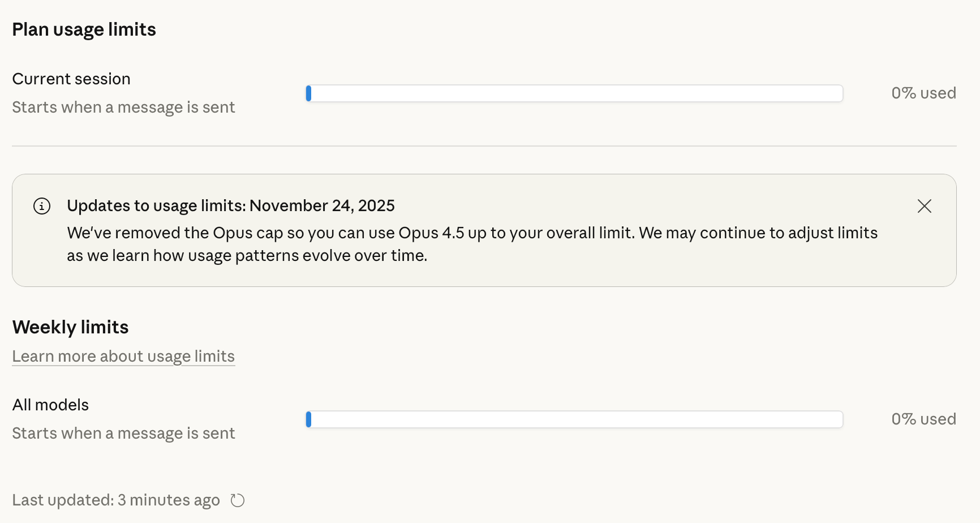Click the Last updated 3 minutes ago text
This screenshot has width=980, height=523.
click(x=116, y=500)
